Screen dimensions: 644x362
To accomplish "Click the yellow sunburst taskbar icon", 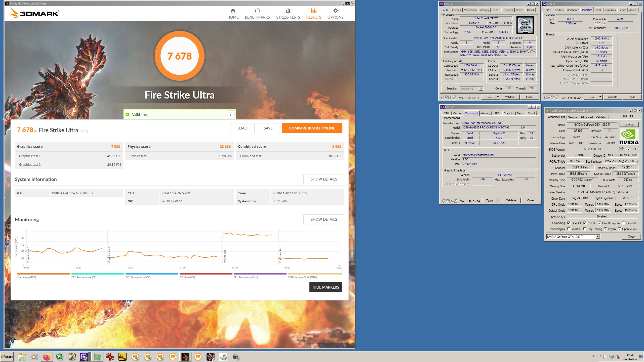I will (x=122, y=357).
